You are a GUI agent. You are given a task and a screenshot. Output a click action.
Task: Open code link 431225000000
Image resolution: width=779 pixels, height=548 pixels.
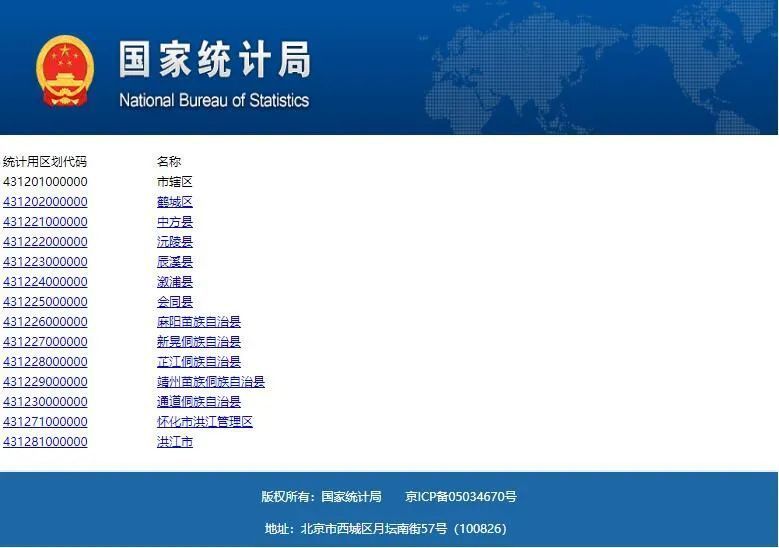click(x=45, y=302)
